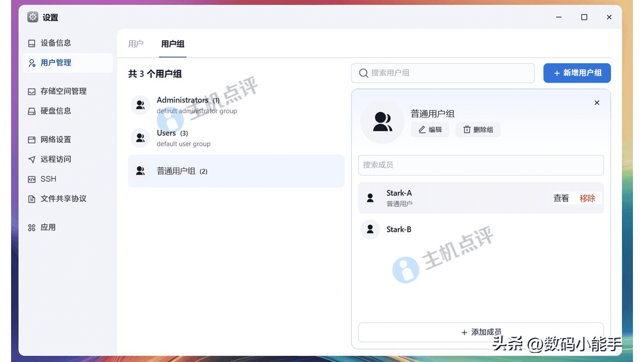Go to 网络设置 section
The image size is (644, 362).
(x=55, y=140)
